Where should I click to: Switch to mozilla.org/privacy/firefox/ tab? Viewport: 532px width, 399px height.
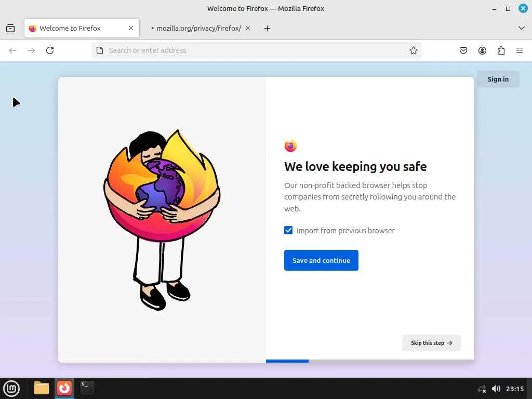[198, 28]
